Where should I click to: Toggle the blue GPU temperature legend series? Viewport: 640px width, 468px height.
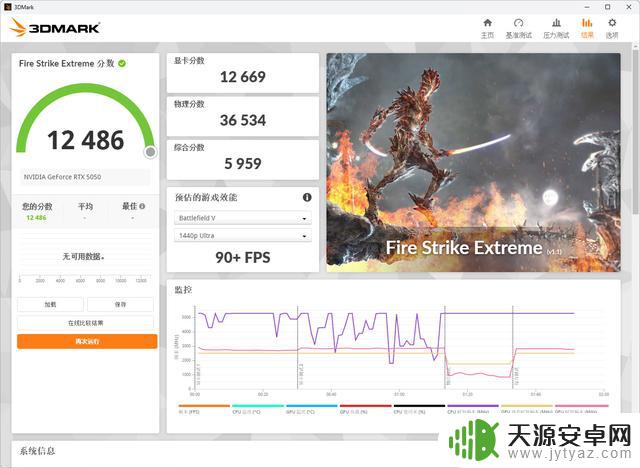coord(312,409)
